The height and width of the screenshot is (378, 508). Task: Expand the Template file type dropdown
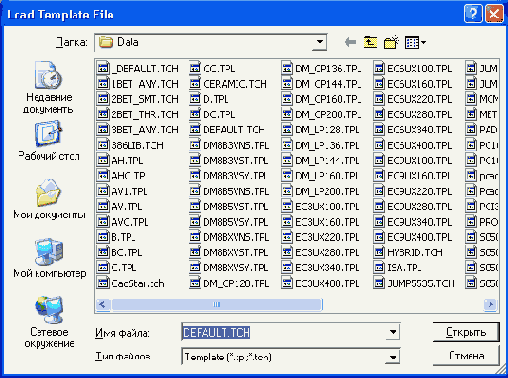[393, 357]
